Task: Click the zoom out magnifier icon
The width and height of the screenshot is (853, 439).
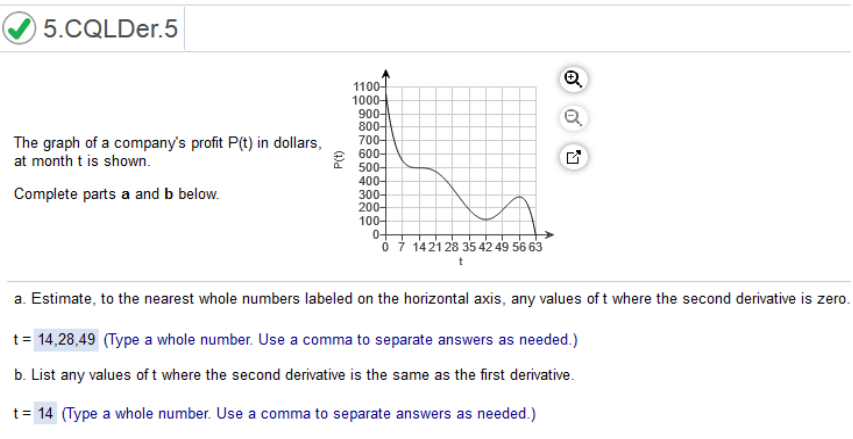Action: tap(573, 118)
